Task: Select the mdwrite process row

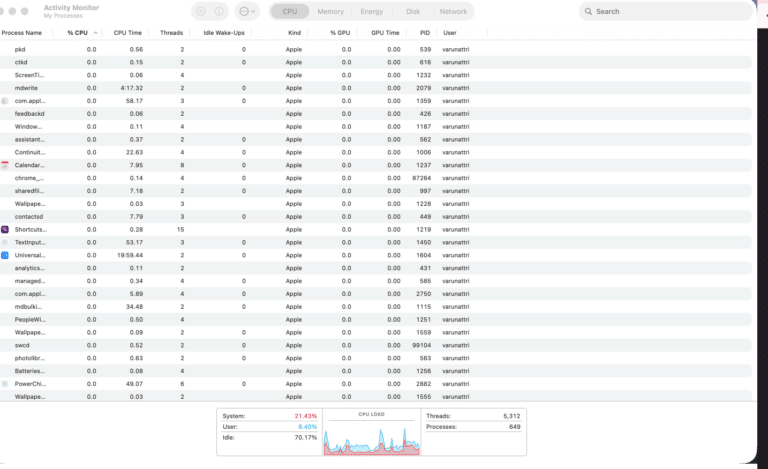Action: click(376, 88)
